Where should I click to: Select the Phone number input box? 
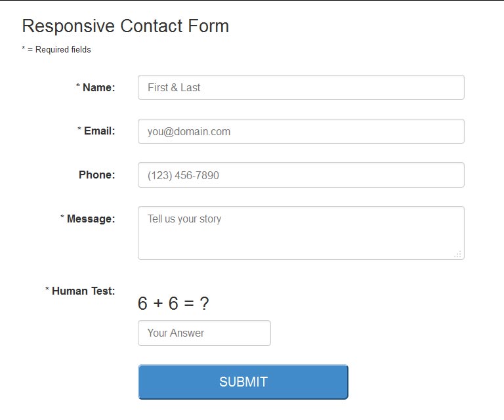pos(301,175)
